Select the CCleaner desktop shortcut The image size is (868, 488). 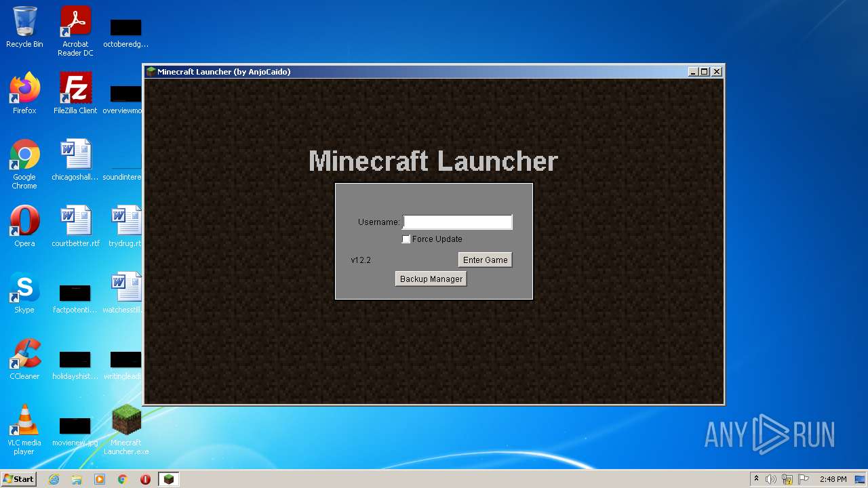24,359
